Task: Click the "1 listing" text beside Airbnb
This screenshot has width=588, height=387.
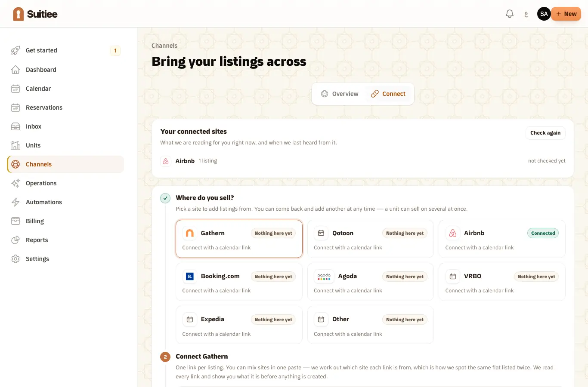Action: coord(208,161)
